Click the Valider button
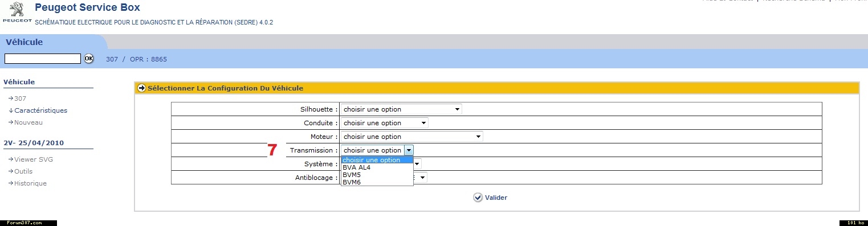The image size is (868, 226). point(490,198)
